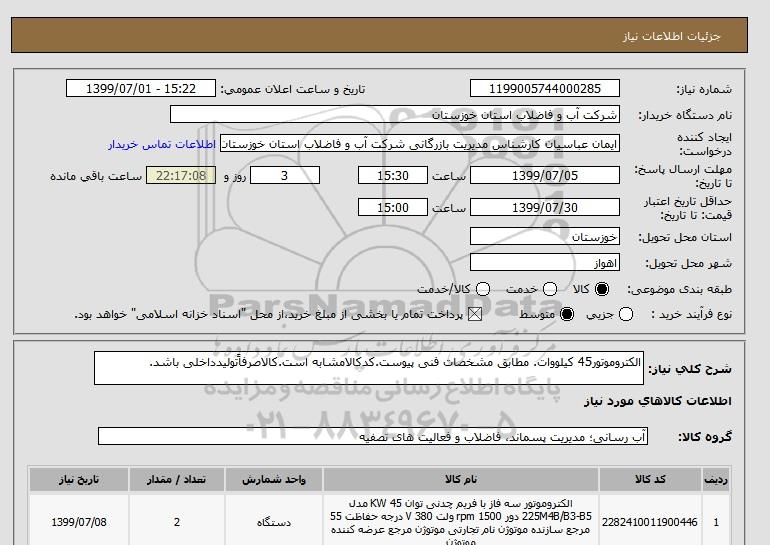770x545 pixels.
Task: Click the نام کالا column header
Action: (461, 479)
